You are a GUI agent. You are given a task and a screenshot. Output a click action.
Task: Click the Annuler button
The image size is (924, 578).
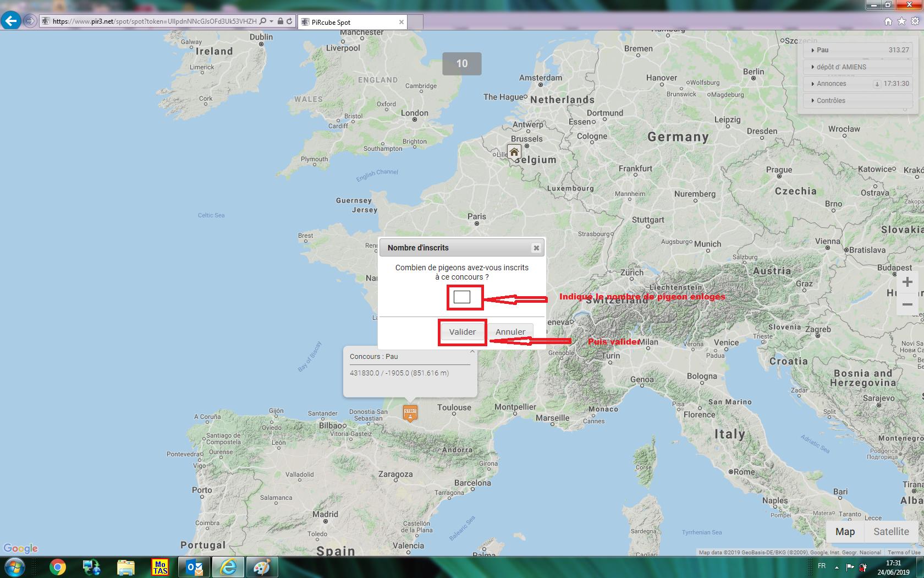point(510,332)
